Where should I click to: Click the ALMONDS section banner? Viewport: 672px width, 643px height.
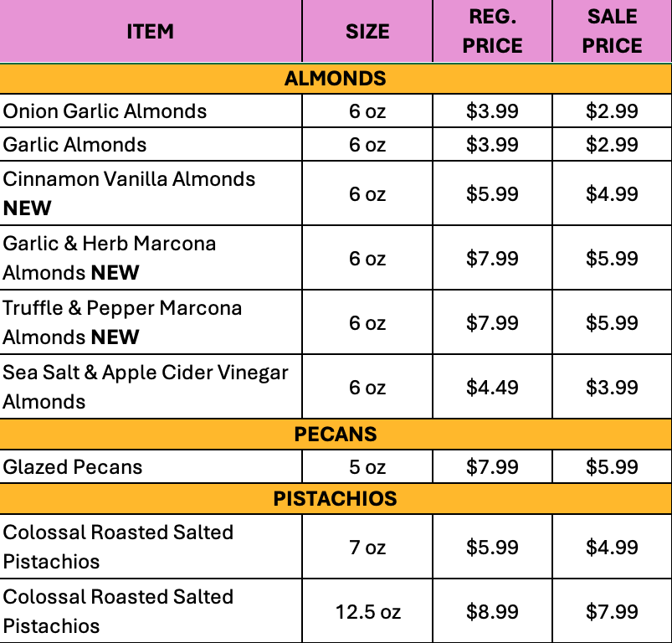tap(336, 79)
